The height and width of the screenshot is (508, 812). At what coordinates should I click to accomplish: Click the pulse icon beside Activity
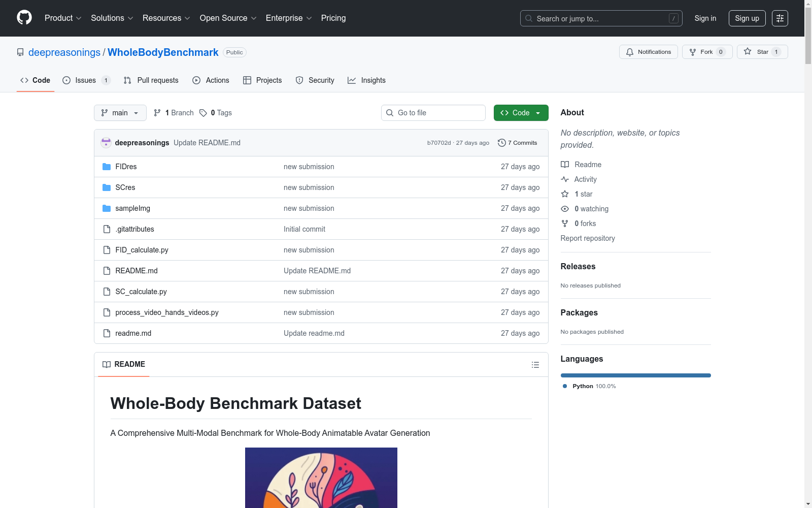[565, 179]
